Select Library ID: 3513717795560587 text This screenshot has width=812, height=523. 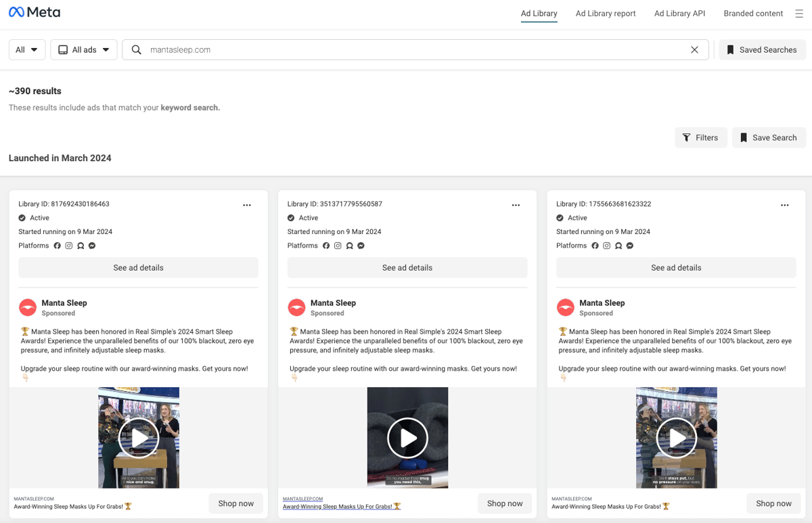[335, 204]
